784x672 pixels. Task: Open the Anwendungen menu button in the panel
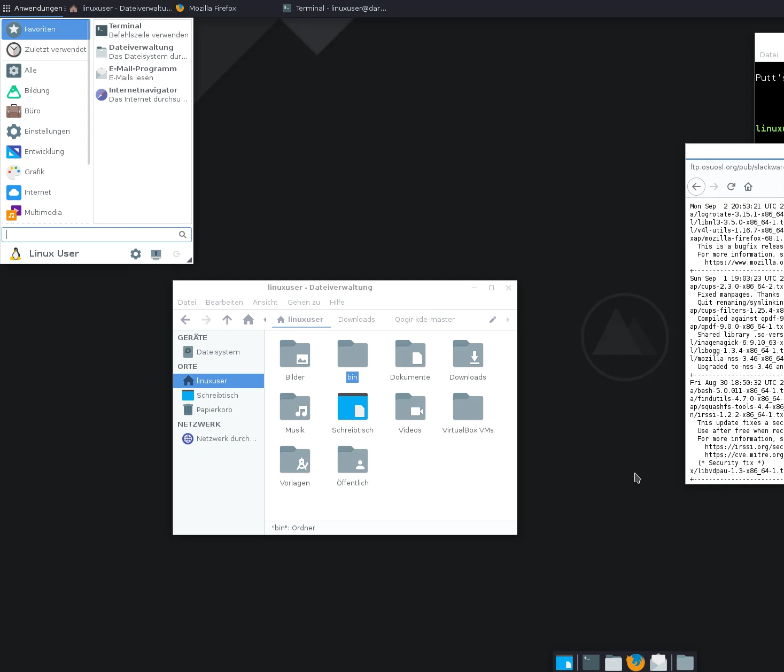click(x=33, y=8)
